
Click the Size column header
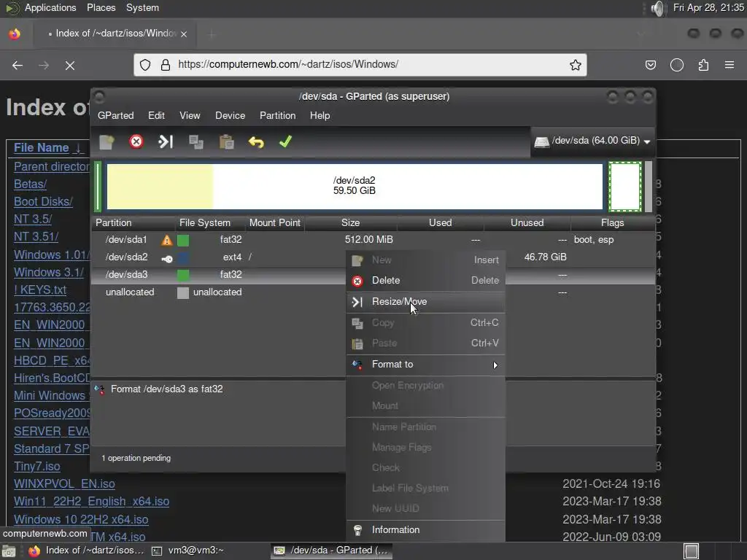(351, 223)
